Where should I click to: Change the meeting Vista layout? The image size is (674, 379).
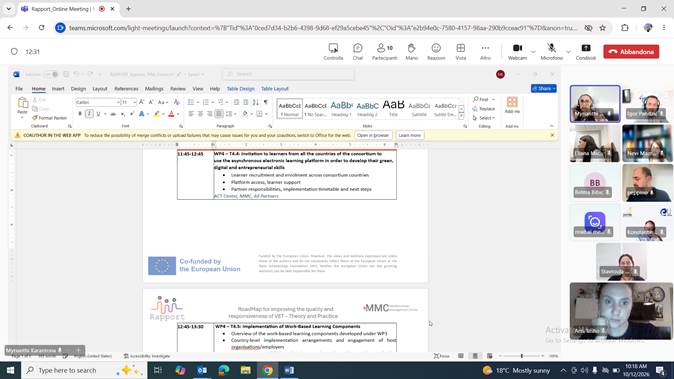pyautogui.click(x=461, y=52)
